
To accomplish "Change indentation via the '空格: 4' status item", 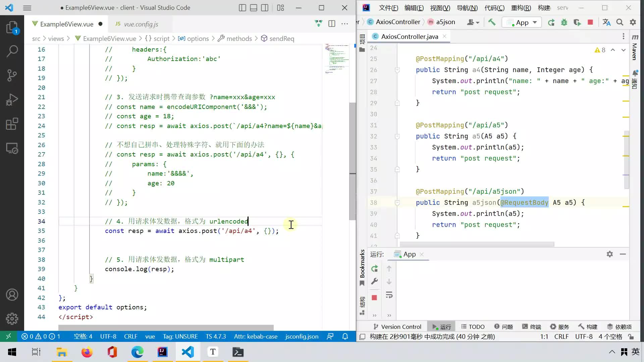I will tap(83, 336).
